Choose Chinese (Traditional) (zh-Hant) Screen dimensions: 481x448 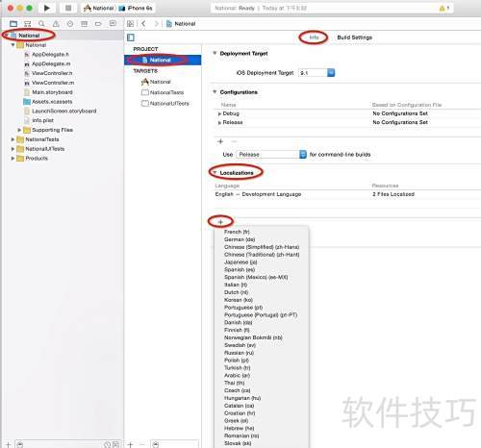coord(262,255)
